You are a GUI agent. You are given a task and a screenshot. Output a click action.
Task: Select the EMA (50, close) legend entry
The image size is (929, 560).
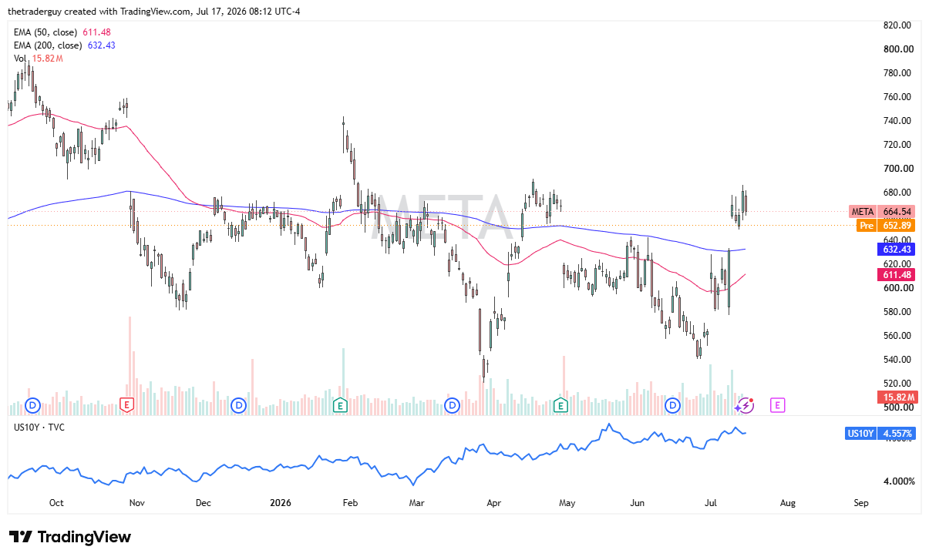tap(62, 32)
